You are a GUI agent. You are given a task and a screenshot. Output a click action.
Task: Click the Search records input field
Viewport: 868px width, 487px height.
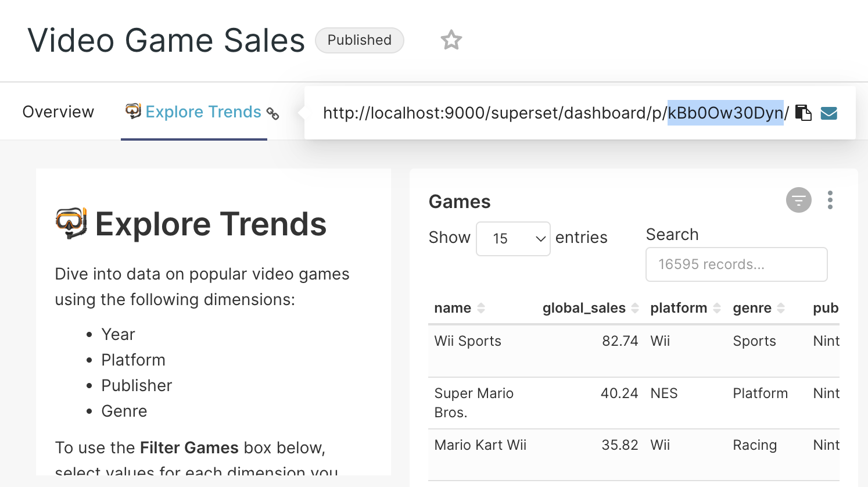click(736, 264)
